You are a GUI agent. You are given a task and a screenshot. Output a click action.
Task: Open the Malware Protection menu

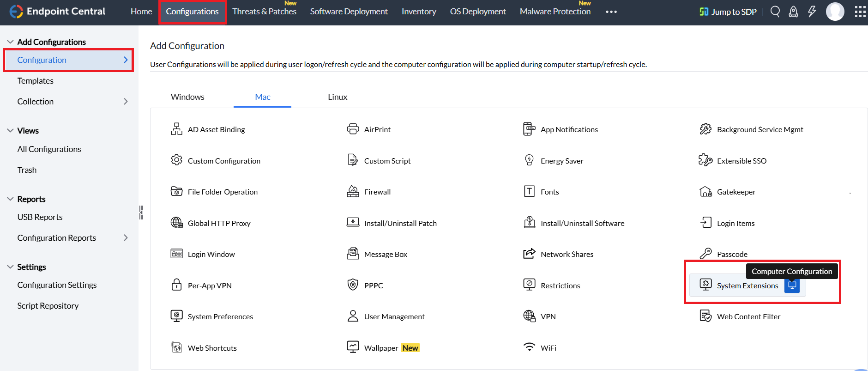coord(555,12)
